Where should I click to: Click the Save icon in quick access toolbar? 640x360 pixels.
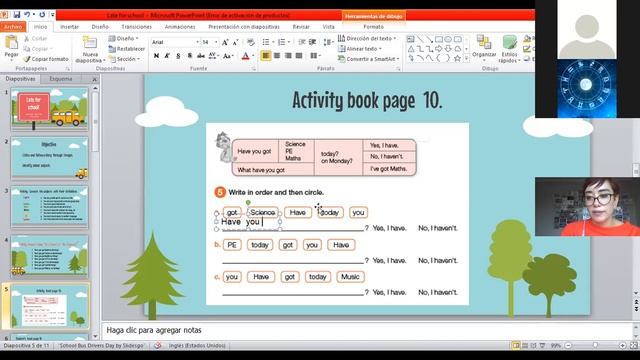pyautogui.click(x=17, y=15)
